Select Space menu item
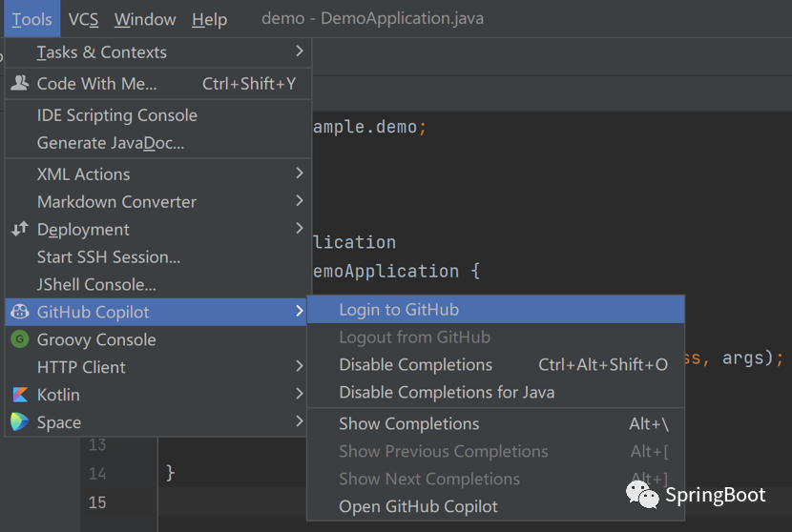 tap(156, 422)
